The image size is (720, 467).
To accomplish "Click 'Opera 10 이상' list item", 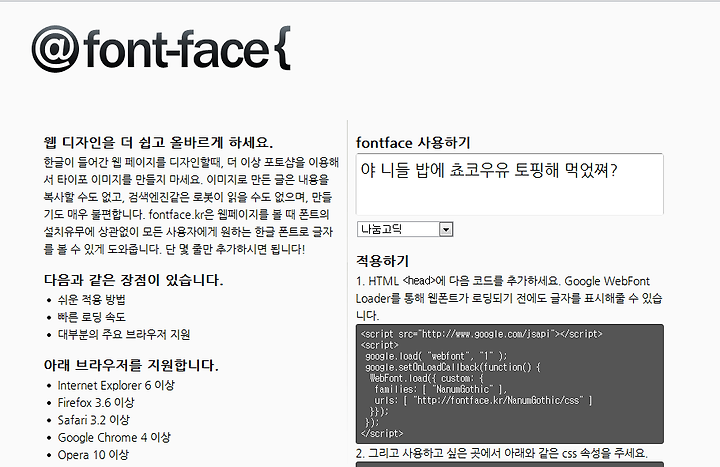I will click(x=93, y=455).
